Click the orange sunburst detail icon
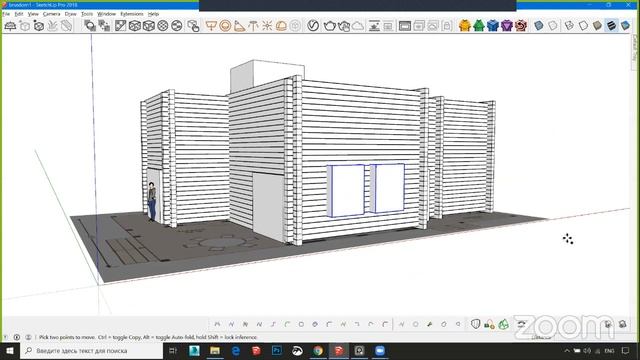Screen dimensions: 640x360 [267, 26]
